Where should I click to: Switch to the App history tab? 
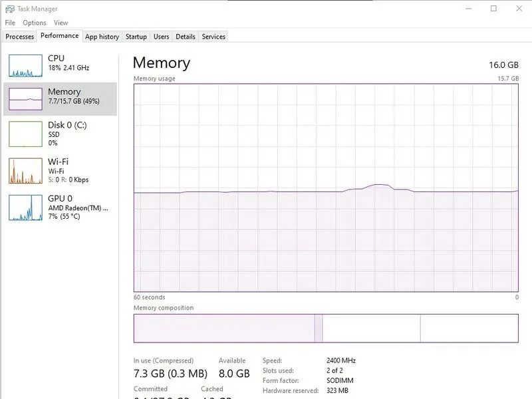[102, 37]
